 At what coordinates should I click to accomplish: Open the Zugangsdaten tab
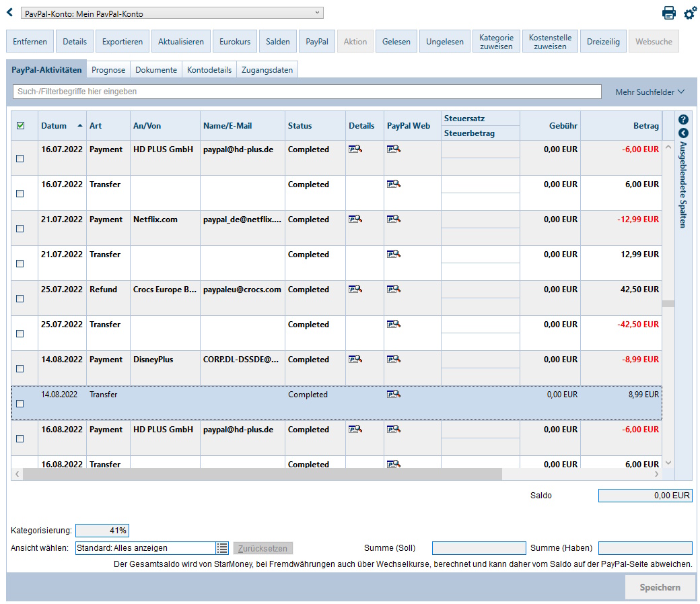(x=267, y=70)
